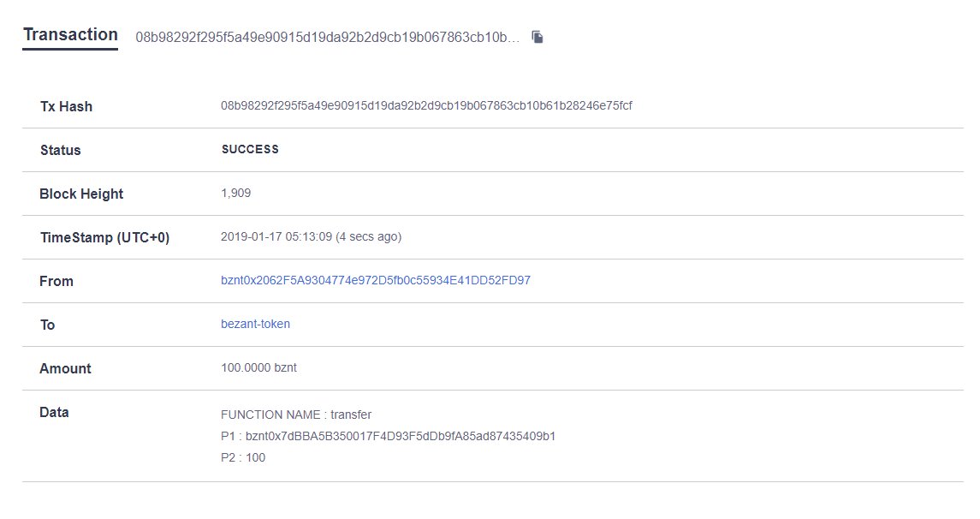
Task: Click the timestamp 2019-01-17 05:13:09
Action: 276,236
